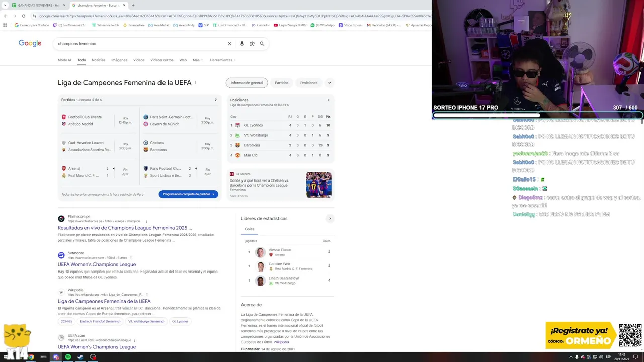Image resolution: width=644 pixels, height=362 pixels.
Task: Open the La Tercera news article thumbnail
Action: (318, 185)
